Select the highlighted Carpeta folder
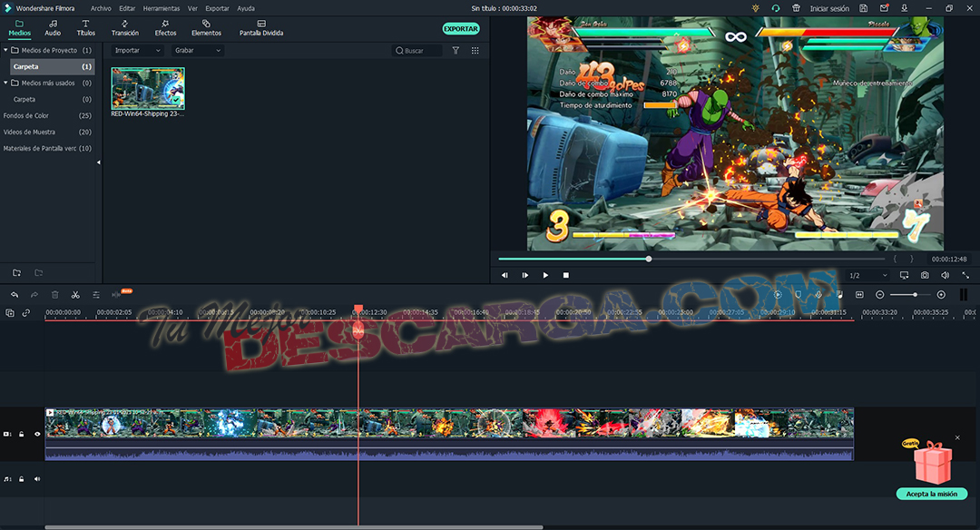 tap(53, 66)
